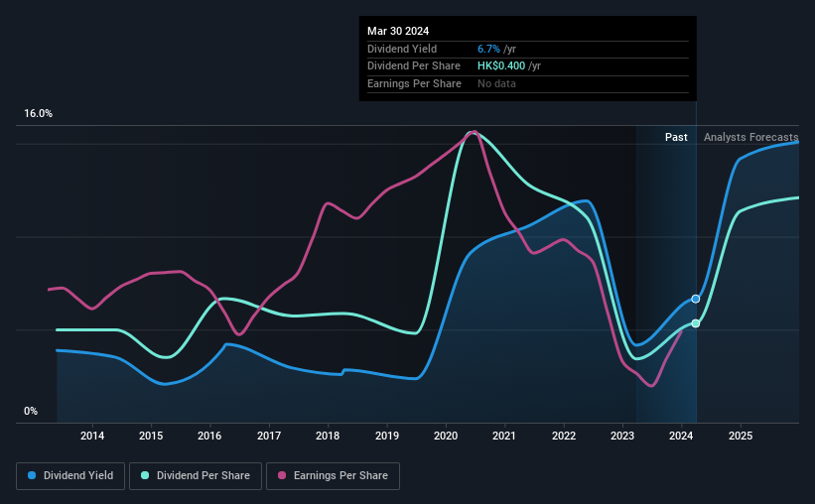Toggle the Dividend Per Share legend button
This screenshot has width=815, height=504.
[x=196, y=476]
